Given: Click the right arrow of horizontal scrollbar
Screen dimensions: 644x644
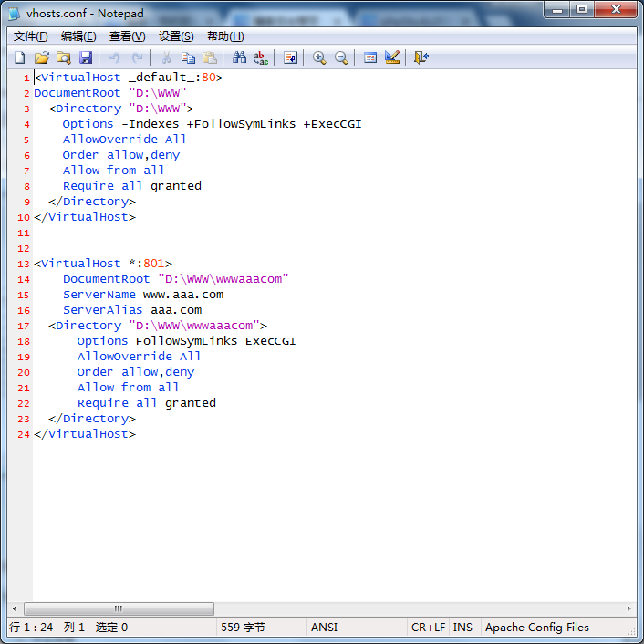Looking at the screenshot, I should 628,608.
